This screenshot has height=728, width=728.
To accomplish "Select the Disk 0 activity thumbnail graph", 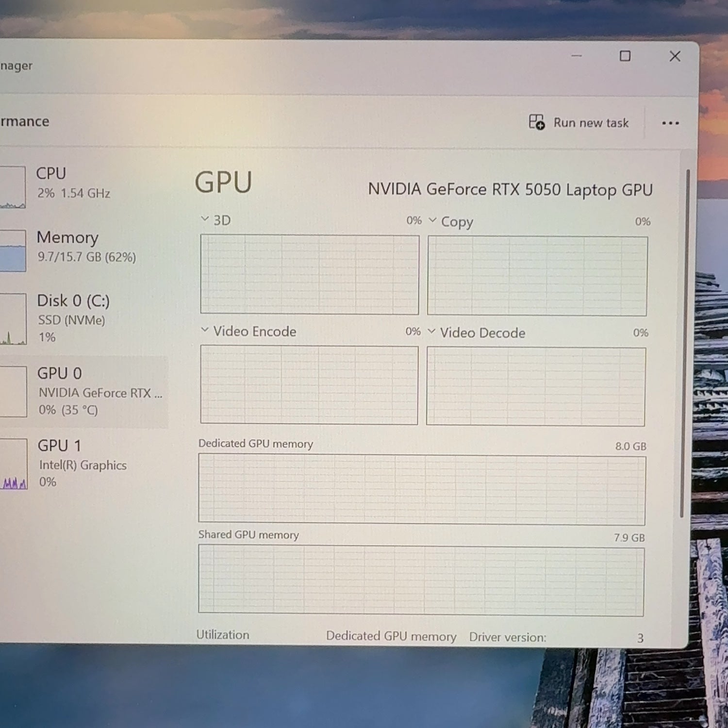I will tap(13, 319).
